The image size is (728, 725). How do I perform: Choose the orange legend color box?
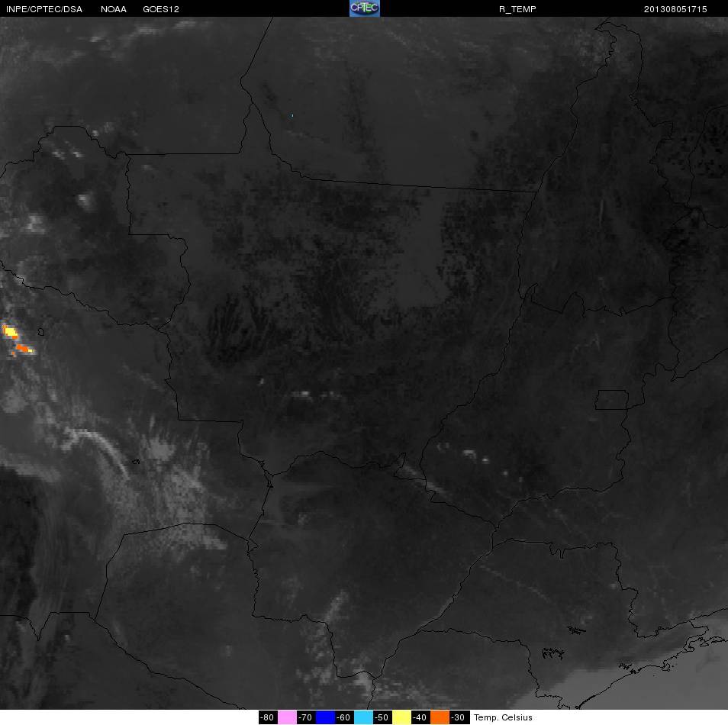(440, 717)
